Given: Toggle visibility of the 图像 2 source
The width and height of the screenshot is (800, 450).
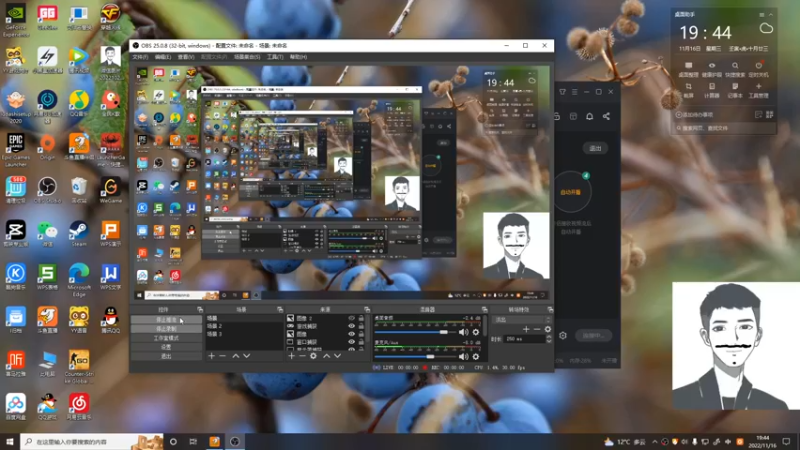Looking at the screenshot, I should (x=351, y=318).
